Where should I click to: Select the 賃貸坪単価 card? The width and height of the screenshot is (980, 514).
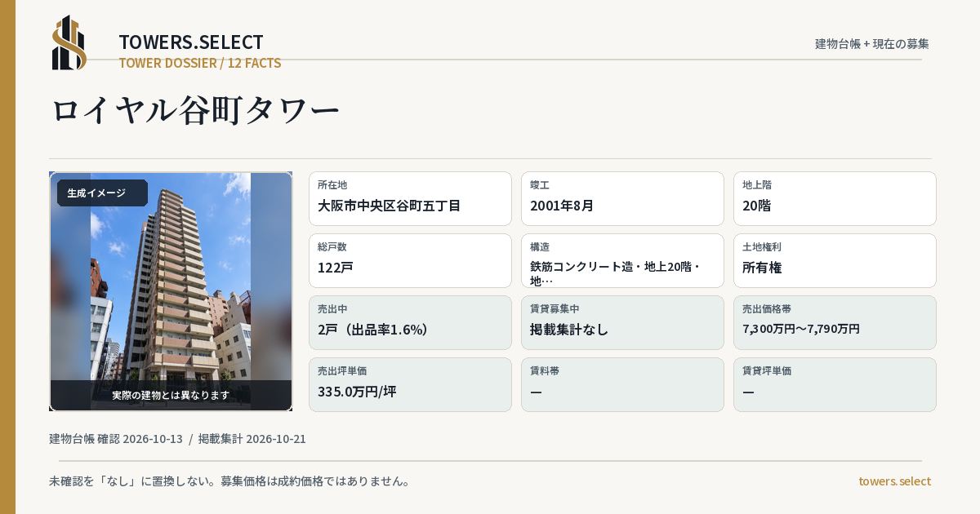tap(835, 384)
